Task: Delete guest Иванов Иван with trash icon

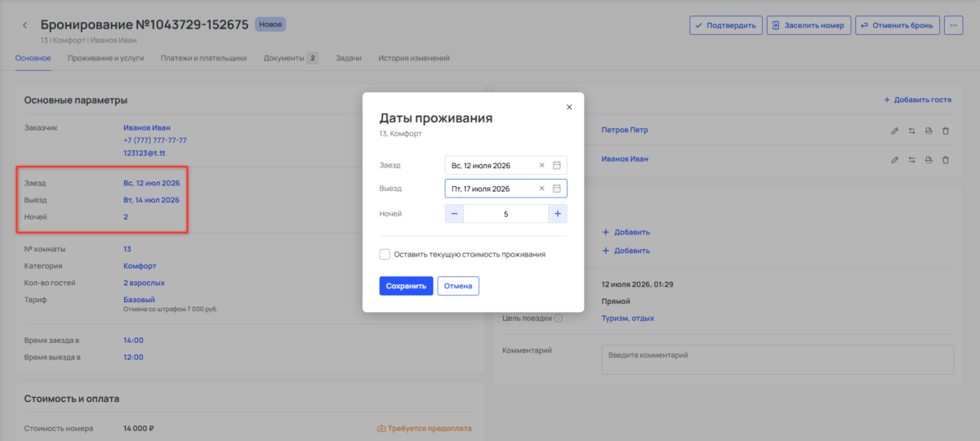Action: click(x=946, y=159)
